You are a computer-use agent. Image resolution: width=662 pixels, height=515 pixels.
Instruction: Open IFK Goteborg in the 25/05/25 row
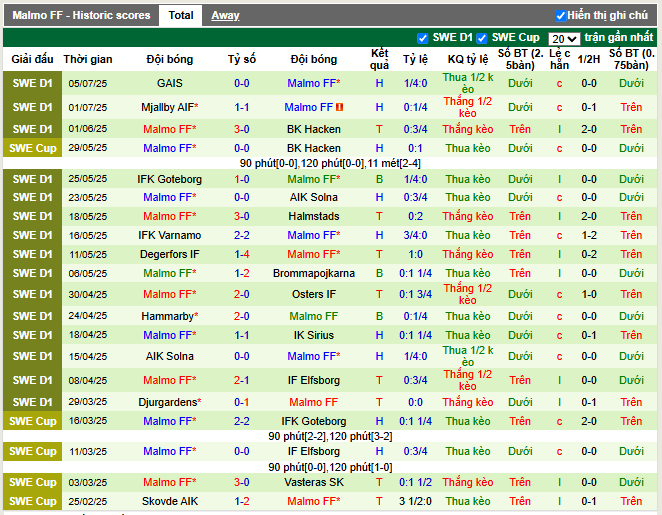tap(170, 179)
